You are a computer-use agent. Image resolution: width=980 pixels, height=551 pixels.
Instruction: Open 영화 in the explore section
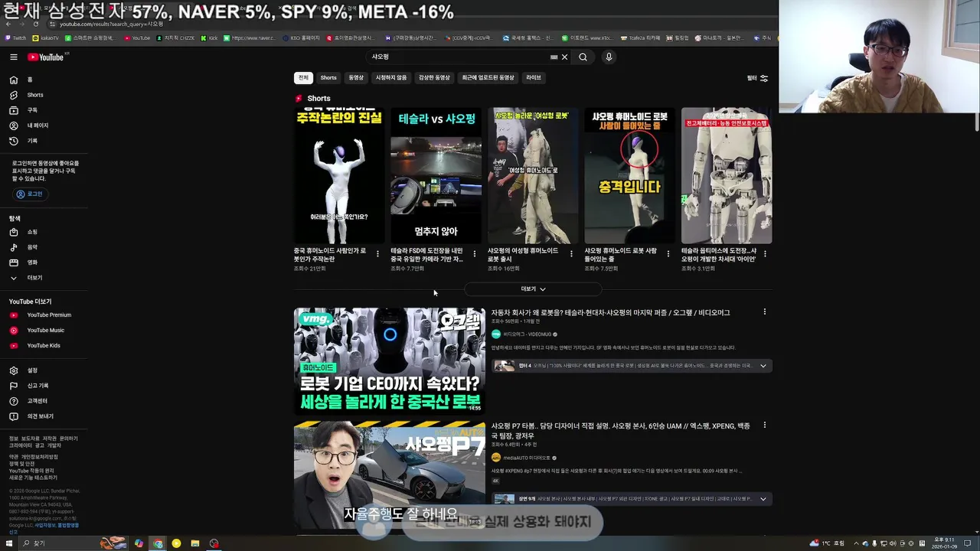42,262
